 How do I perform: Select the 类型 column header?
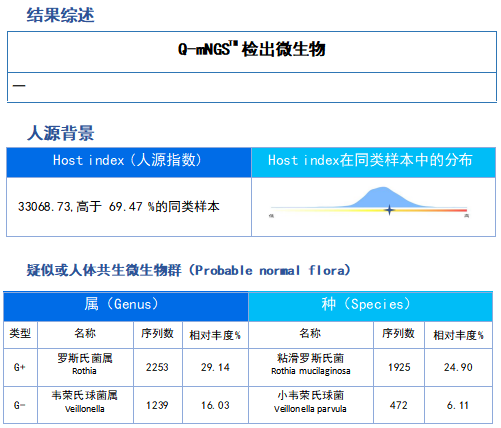tap(20, 334)
